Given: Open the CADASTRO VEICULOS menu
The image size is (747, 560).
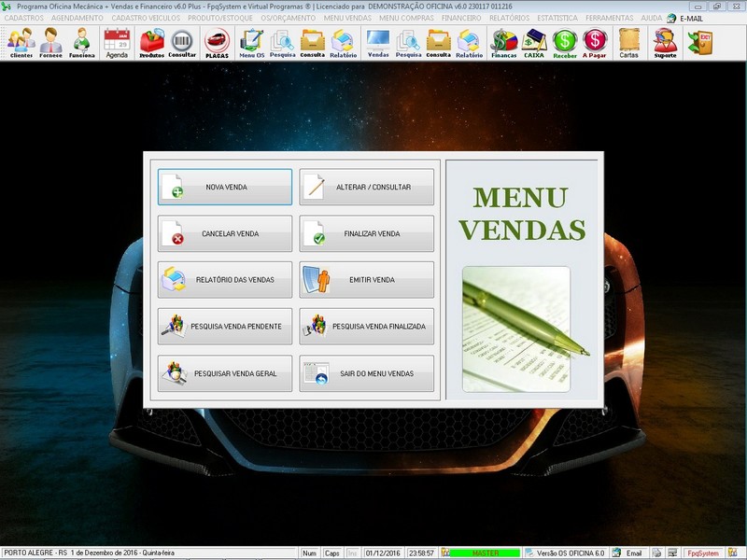Looking at the screenshot, I should coord(146,18).
